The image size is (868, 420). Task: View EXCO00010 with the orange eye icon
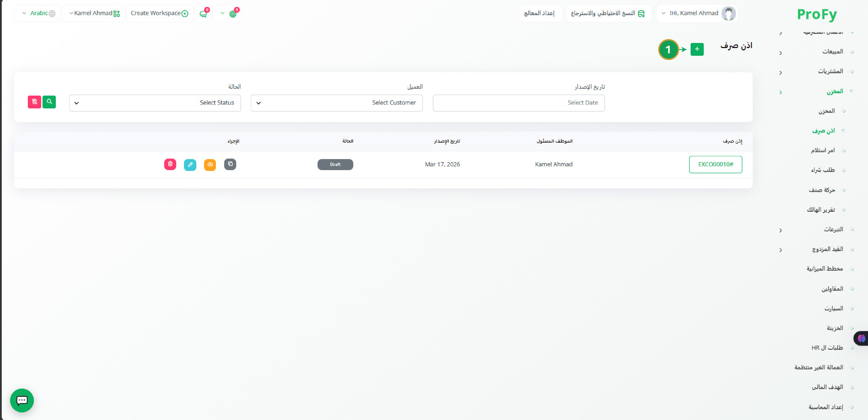pyautogui.click(x=210, y=165)
